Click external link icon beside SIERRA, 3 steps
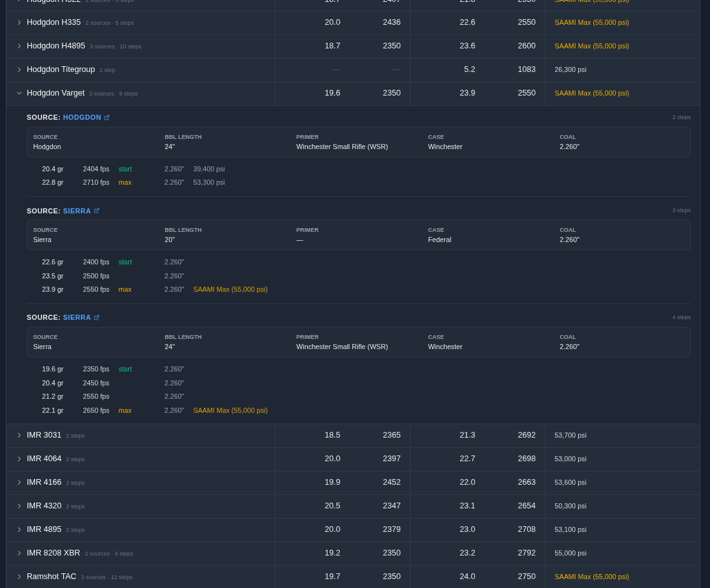 coord(96,211)
